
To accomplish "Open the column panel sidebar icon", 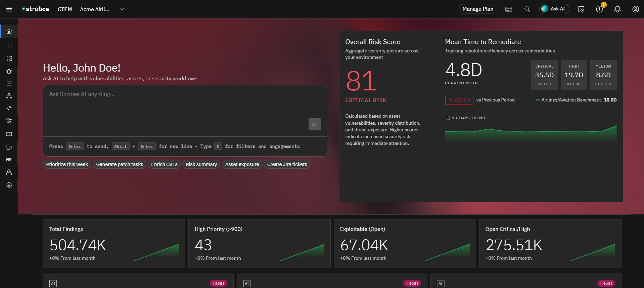I will click(x=9, y=147).
